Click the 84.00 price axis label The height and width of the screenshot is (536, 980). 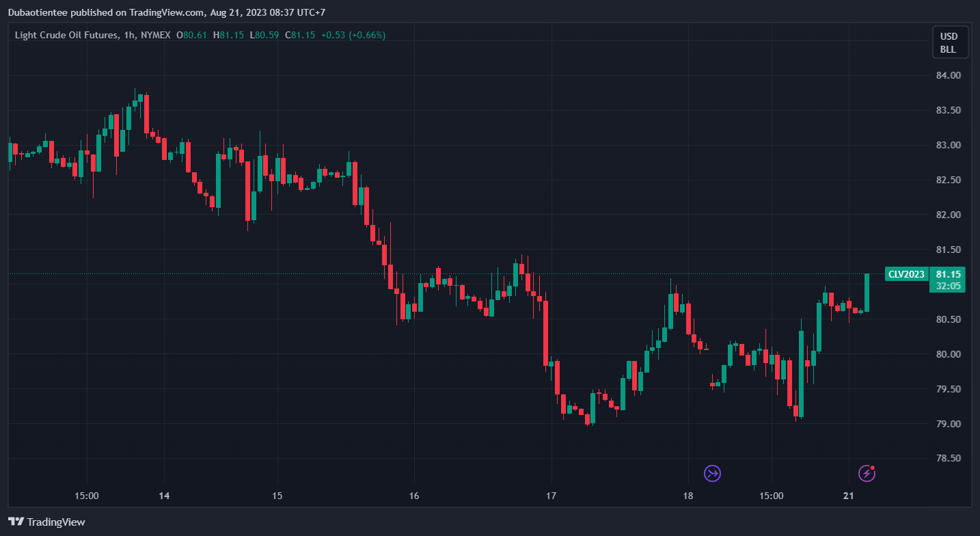click(x=947, y=75)
